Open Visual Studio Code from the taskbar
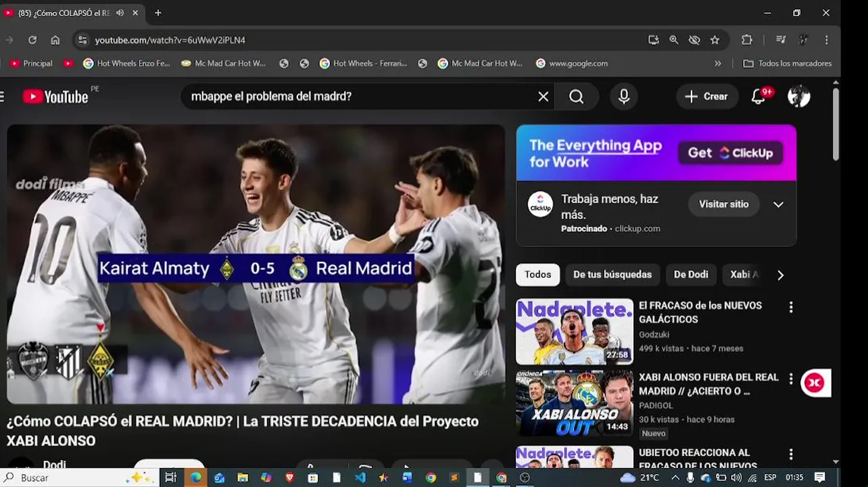Screen dimensions: 868x487 [360, 478]
